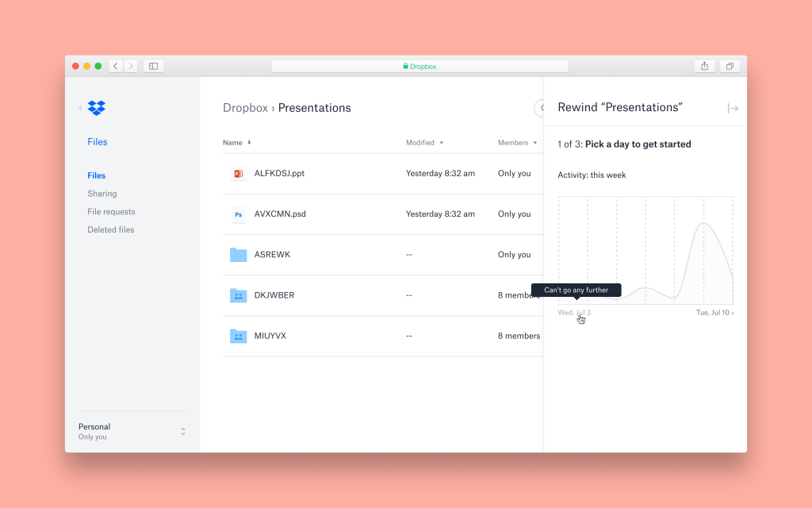This screenshot has width=812, height=508.
Task: Open Deleted files in the sidebar
Action: [x=111, y=230]
